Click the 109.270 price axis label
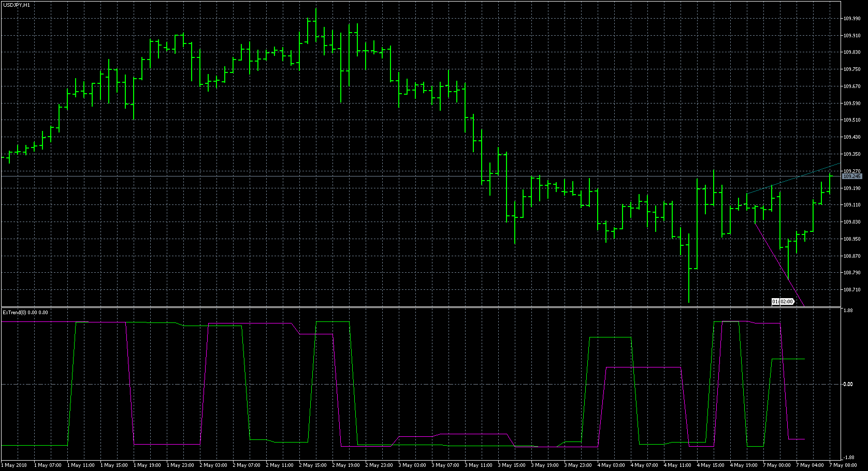This screenshot has height=471, width=868. coord(852,171)
